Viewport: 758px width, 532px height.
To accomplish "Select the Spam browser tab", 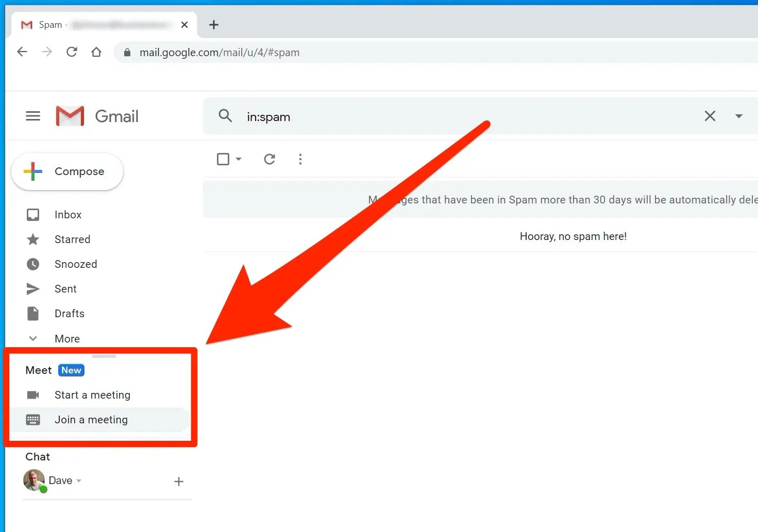I will coord(104,25).
